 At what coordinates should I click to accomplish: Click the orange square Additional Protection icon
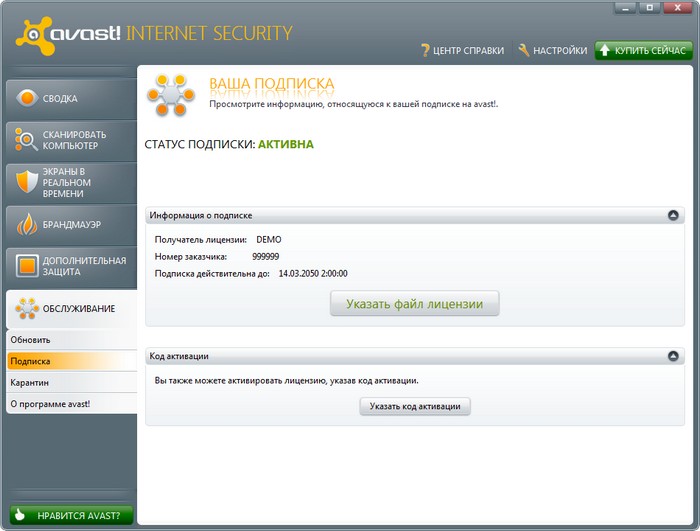pyautogui.click(x=27, y=266)
